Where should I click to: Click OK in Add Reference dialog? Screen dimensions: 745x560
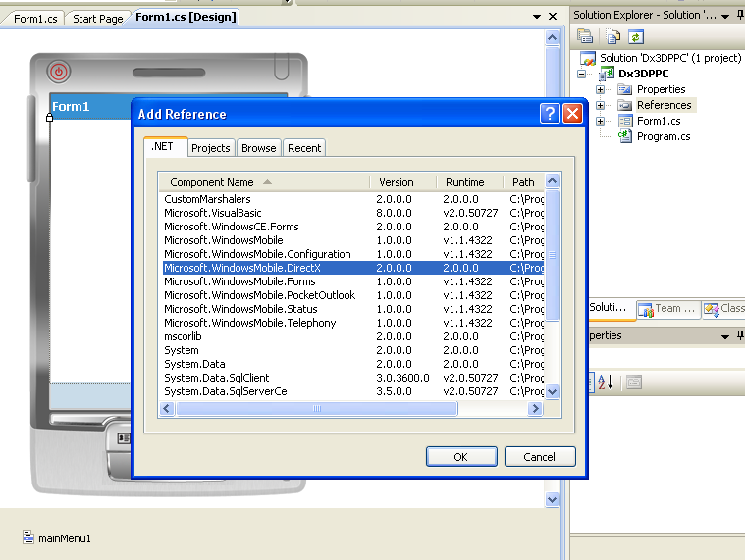pyautogui.click(x=461, y=457)
